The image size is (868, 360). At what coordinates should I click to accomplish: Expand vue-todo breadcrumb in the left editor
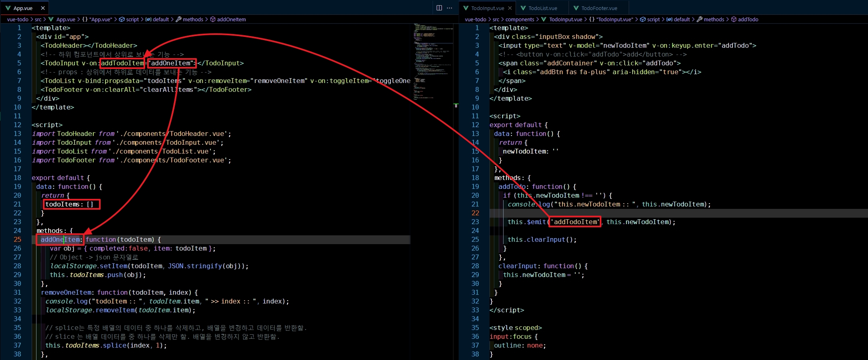coord(18,19)
